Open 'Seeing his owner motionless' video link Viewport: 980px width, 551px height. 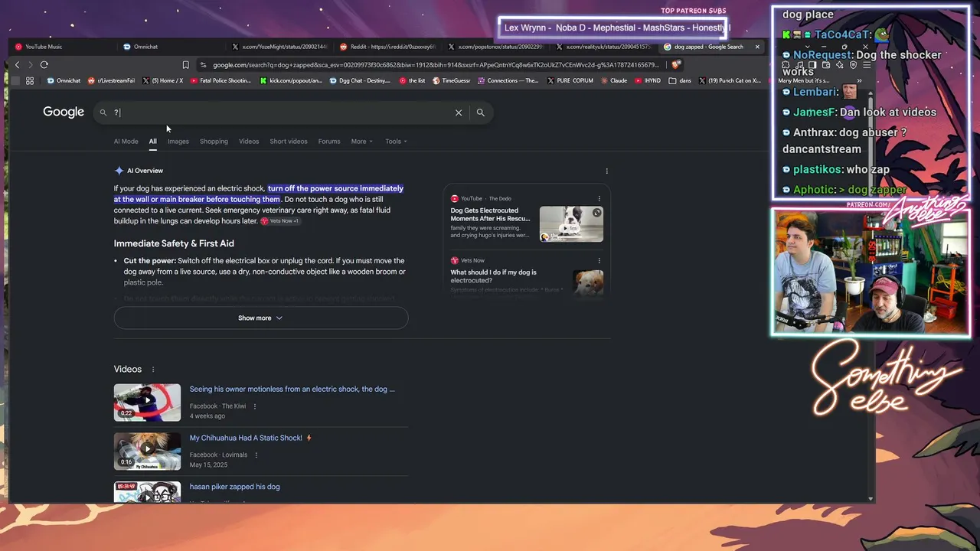coord(292,390)
